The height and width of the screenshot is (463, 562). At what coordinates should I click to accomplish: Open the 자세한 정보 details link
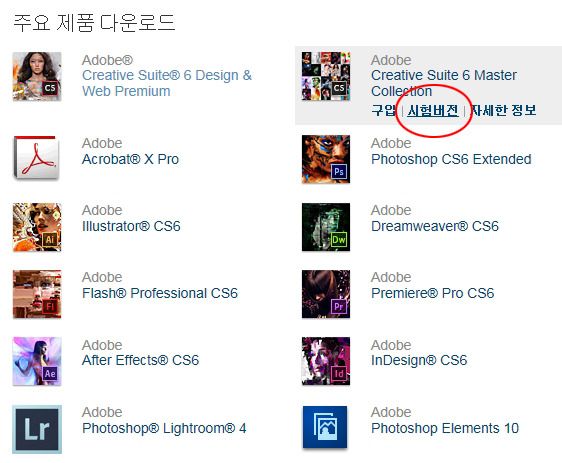click(x=503, y=110)
